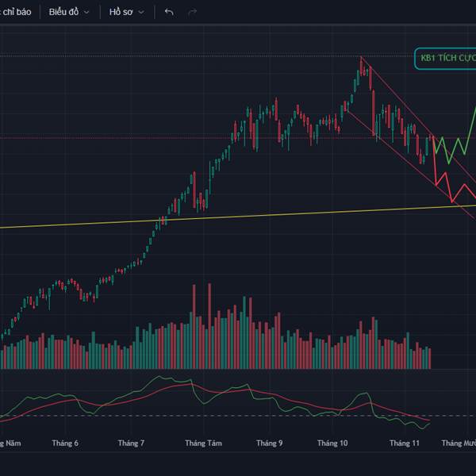The width and height of the screenshot is (476, 476).
Task: Select the KB1 TÍCH CỰC text box
Action: 445,59
